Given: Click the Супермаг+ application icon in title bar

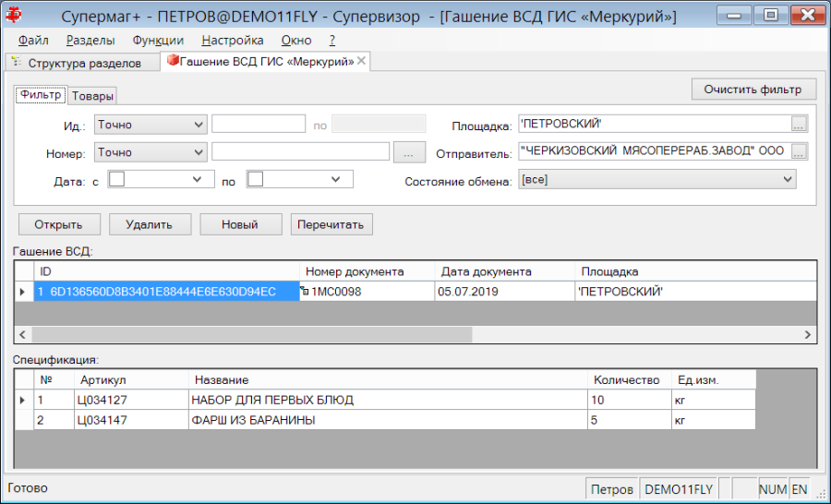Looking at the screenshot, I should (14, 16).
